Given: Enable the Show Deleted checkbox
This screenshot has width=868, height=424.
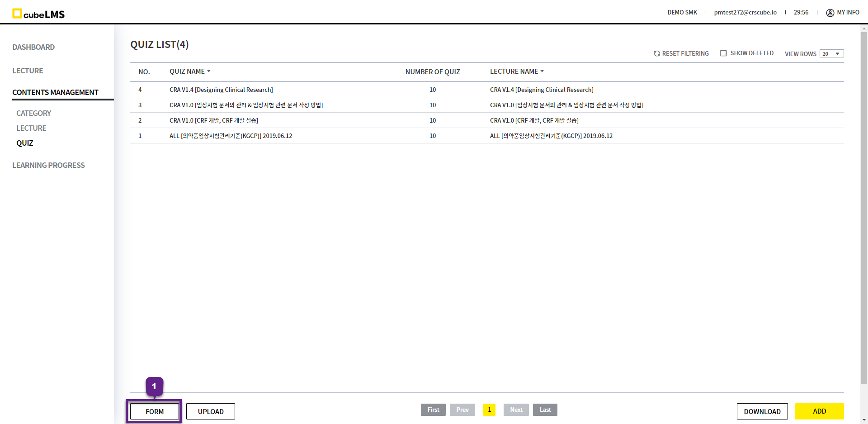Looking at the screenshot, I should [x=723, y=53].
